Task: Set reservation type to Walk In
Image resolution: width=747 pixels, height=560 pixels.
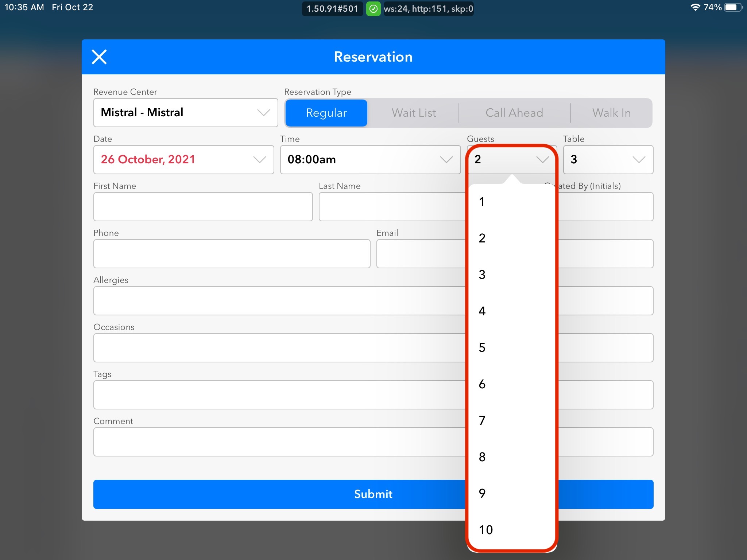Action: pyautogui.click(x=611, y=113)
